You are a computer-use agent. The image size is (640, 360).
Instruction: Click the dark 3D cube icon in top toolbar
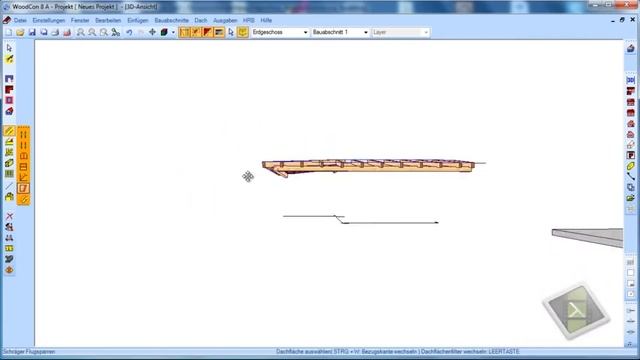(x=164, y=32)
